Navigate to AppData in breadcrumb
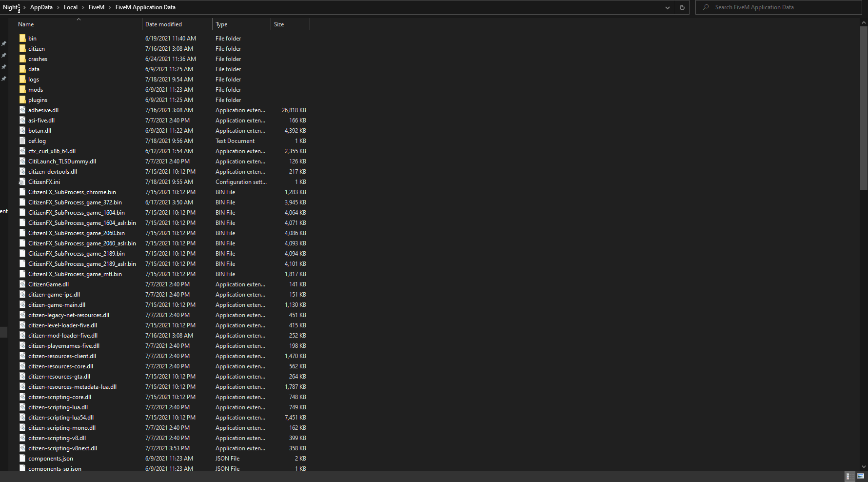 pos(41,7)
